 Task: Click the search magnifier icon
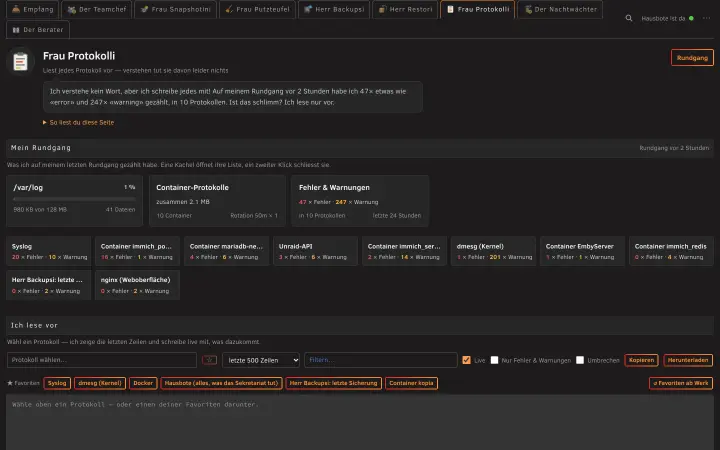pos(629,18)
